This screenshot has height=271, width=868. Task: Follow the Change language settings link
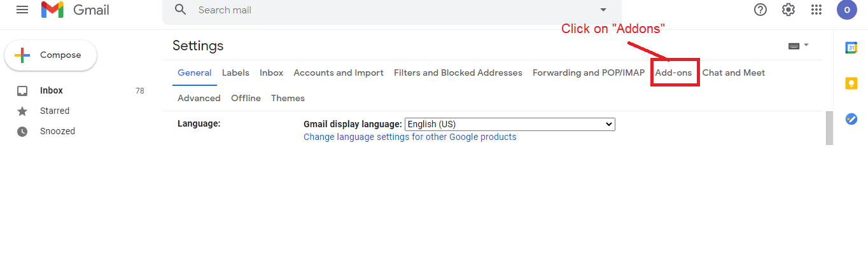coord(410,137)
